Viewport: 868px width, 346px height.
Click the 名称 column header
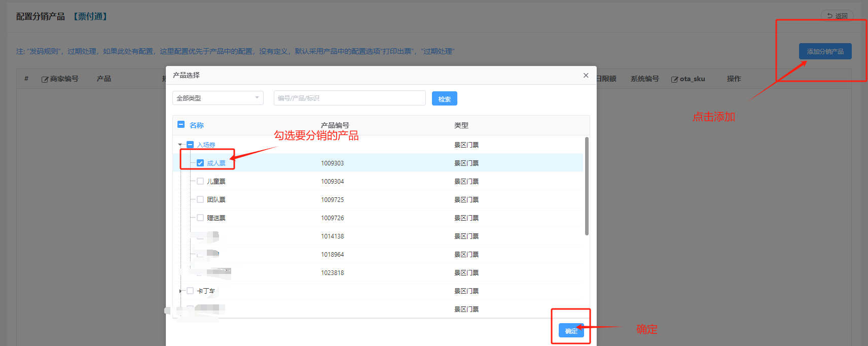tap(197, 125)
